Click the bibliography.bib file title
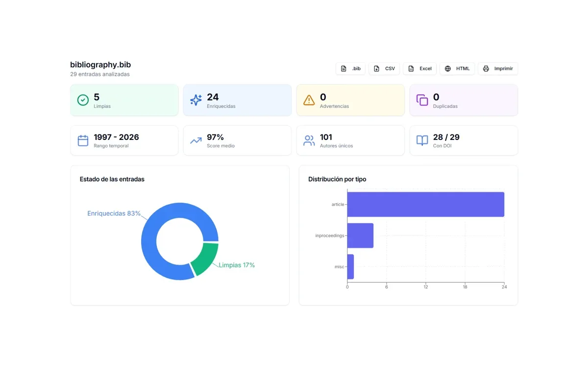 100,65
